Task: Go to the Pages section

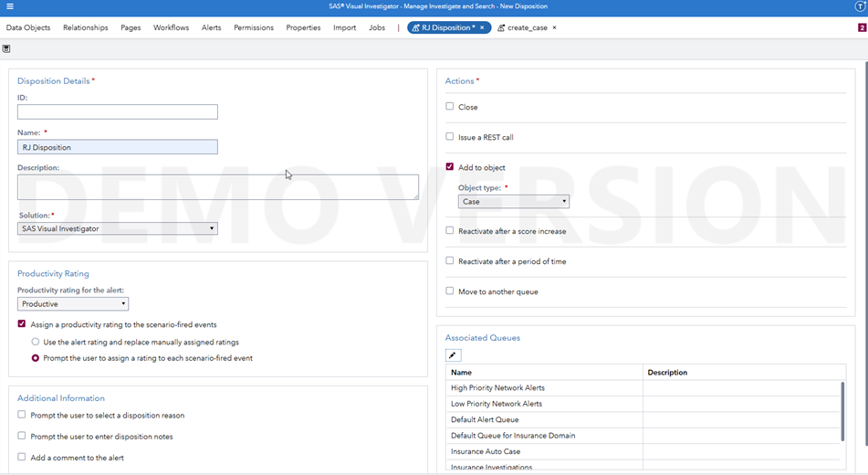Action: (x=131, y=27)
